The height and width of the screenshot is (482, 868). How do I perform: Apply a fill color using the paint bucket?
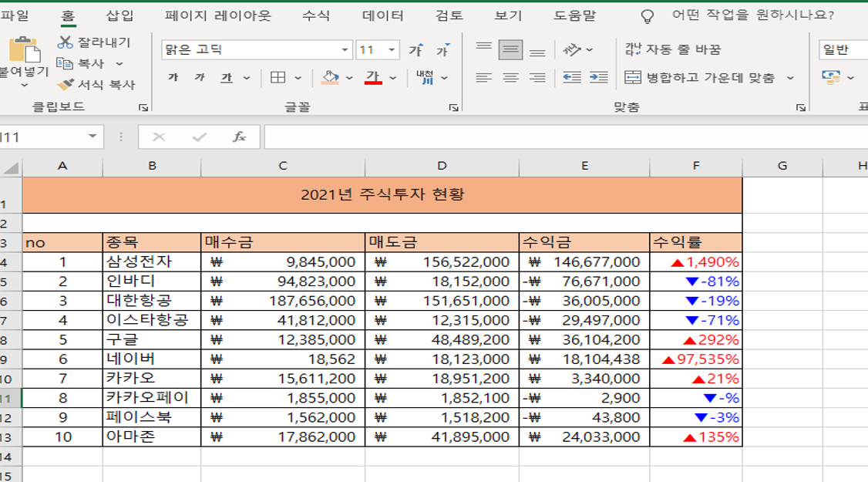tap(330, 77)
